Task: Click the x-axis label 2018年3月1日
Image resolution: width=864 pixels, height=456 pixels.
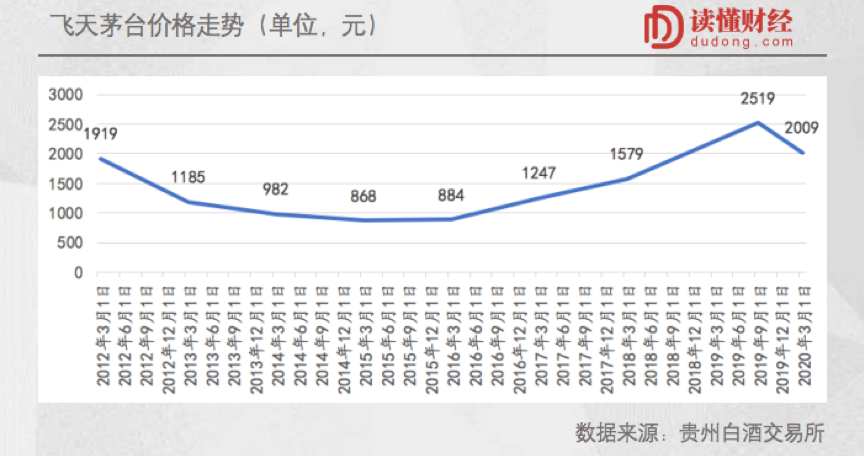Action: click(x=629, y=335)
